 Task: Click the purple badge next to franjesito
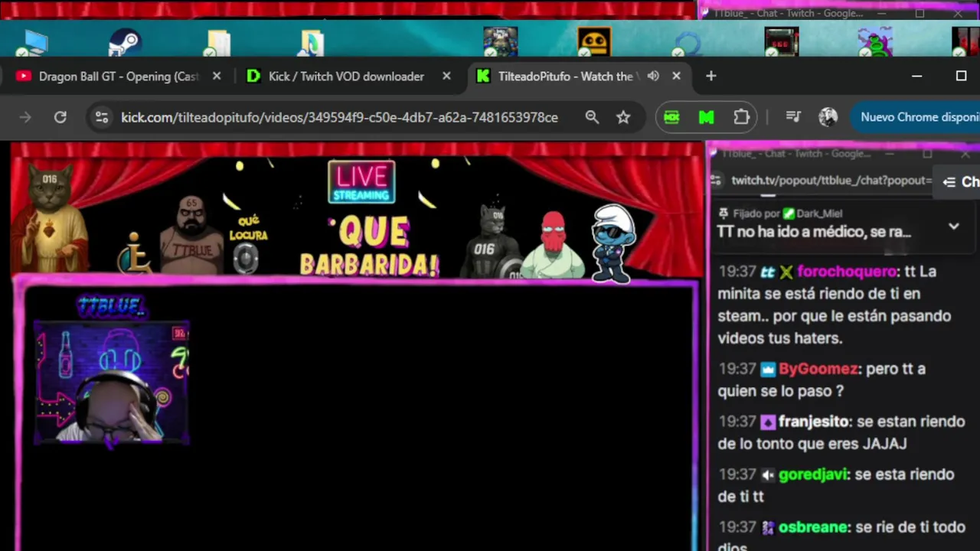pos(768,422)
